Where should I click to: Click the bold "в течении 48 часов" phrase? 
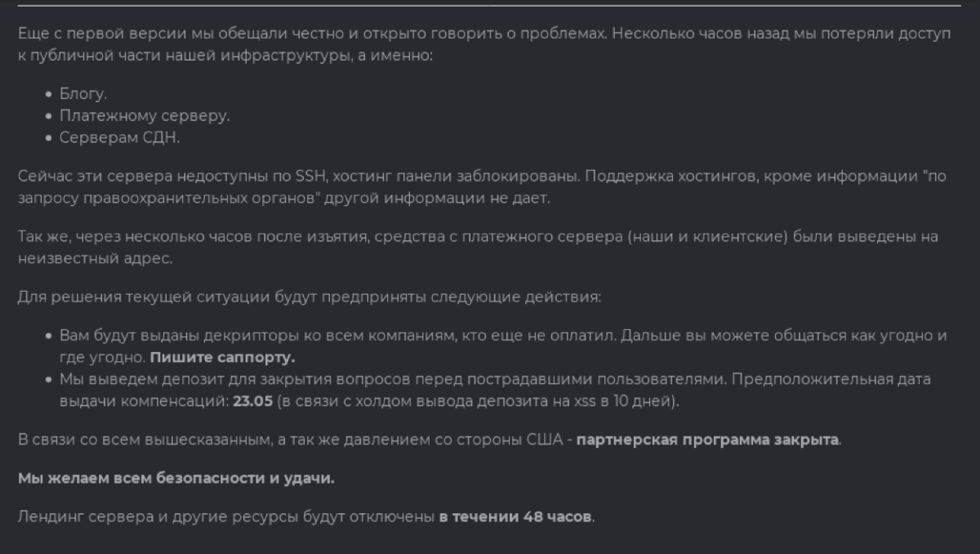tap(515, 517)
